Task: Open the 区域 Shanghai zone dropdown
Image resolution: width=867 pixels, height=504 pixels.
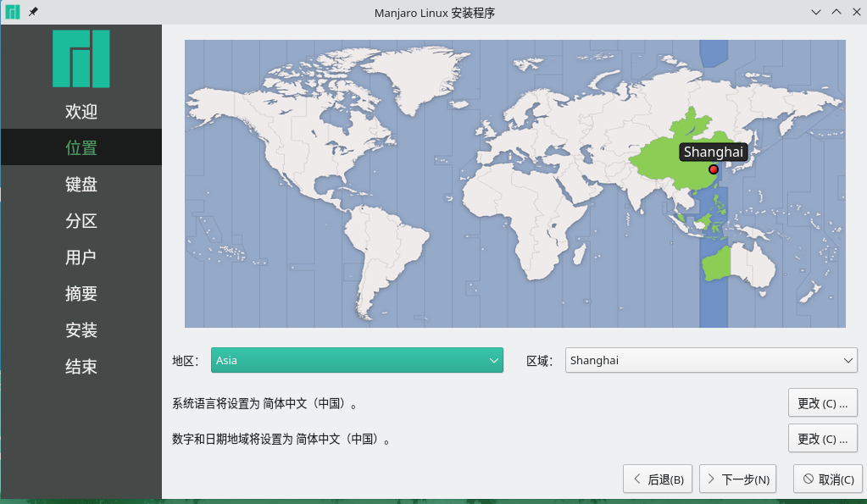Action: tap(711, 360)
